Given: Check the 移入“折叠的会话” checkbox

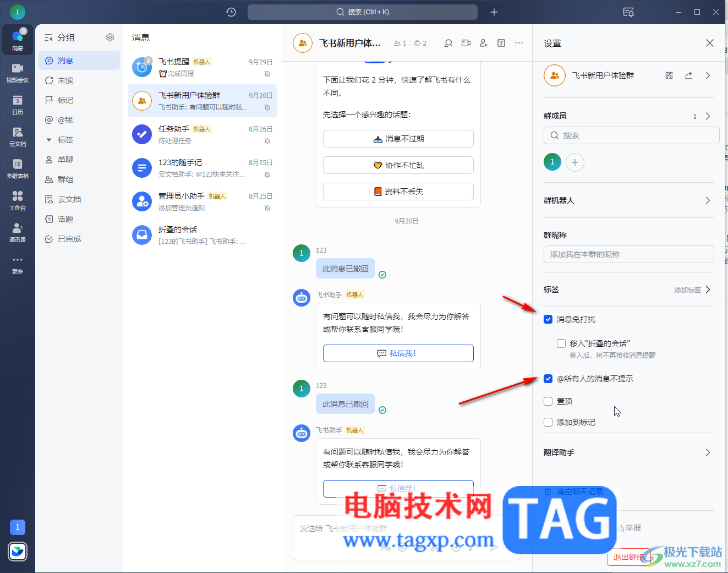Looking at the screenshot, I should point(561,343).
